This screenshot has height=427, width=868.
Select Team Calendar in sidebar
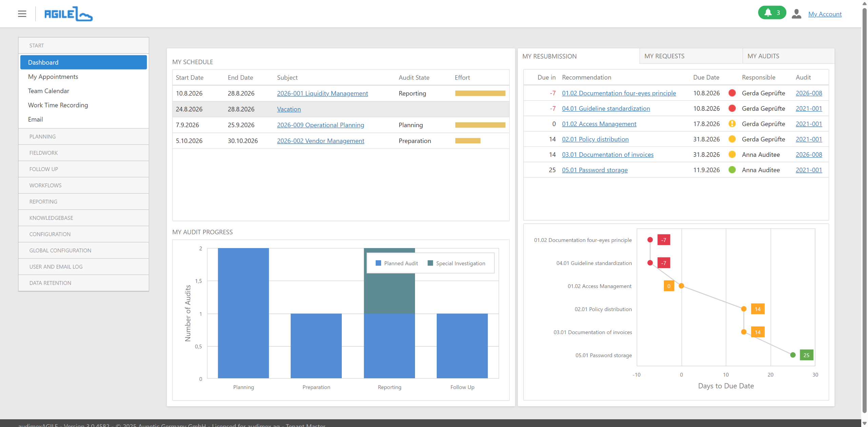48,91
